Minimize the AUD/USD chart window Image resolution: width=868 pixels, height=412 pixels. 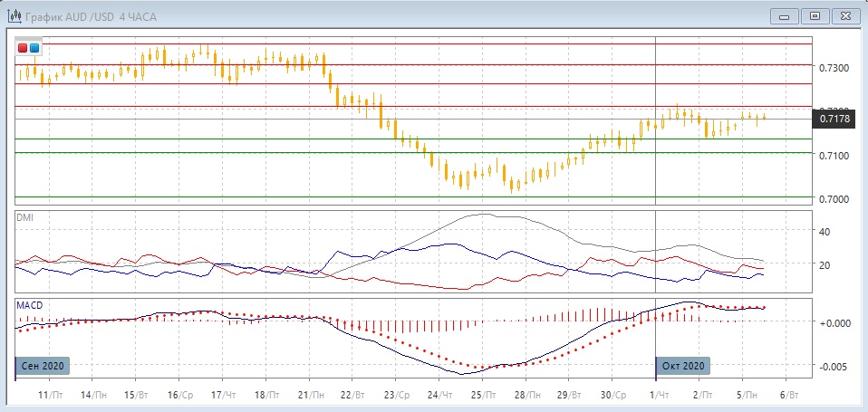[786, 15]
